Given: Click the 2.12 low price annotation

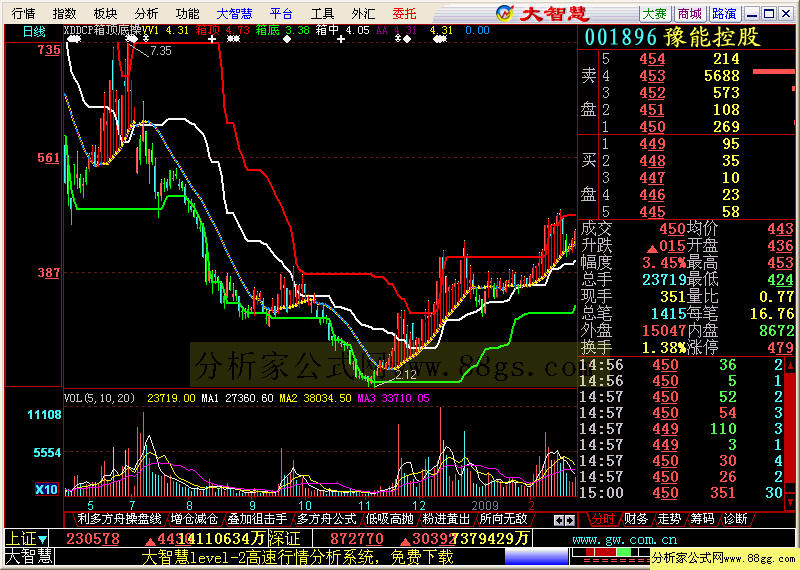Looking at the screenshot, I should [x=406, y=375].
